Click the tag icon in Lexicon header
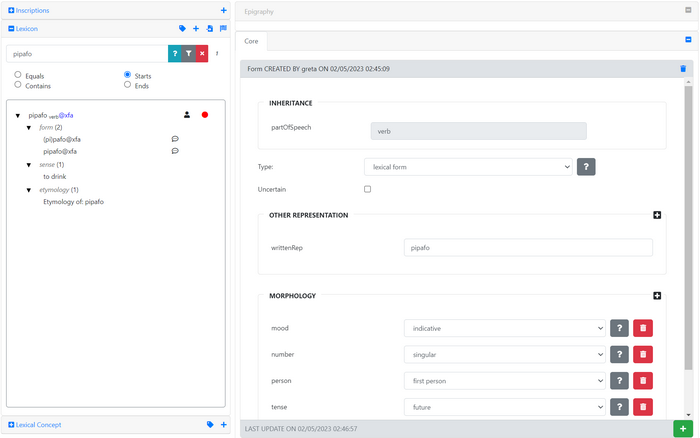Screen dimensions: 700x438 coord(182,29)
